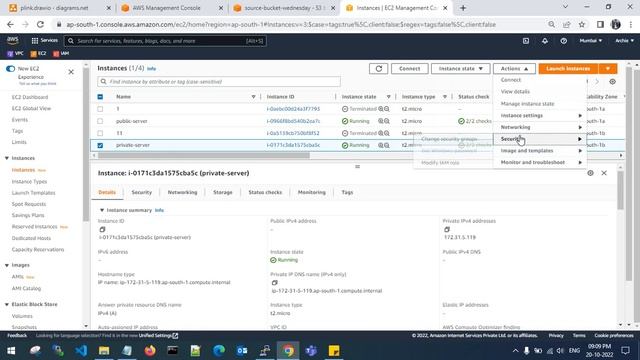This screenshot has height=360, width=640.
Task: Reload the browser page
Action: tap(40, 24)
